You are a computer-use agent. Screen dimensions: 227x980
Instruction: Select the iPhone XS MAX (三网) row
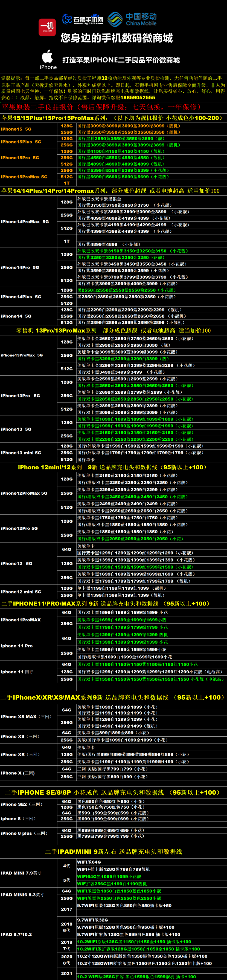26,717
